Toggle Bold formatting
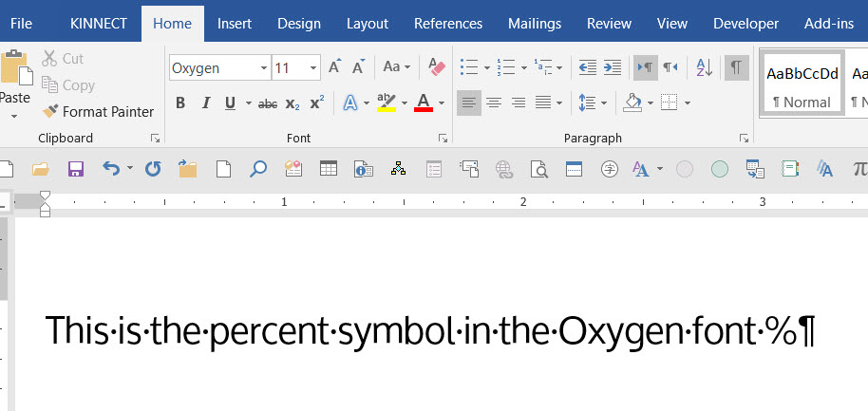 (x=180, y=103)
